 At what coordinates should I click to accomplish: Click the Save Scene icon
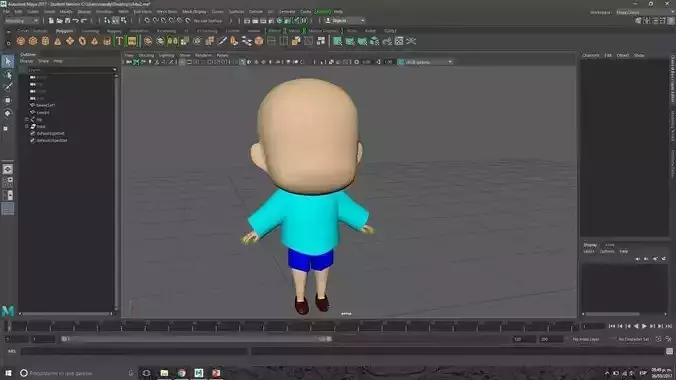click(67, 21)
